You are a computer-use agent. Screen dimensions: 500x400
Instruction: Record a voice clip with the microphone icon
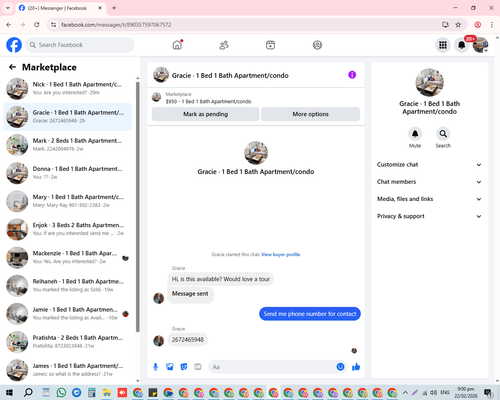click(155, 367)
